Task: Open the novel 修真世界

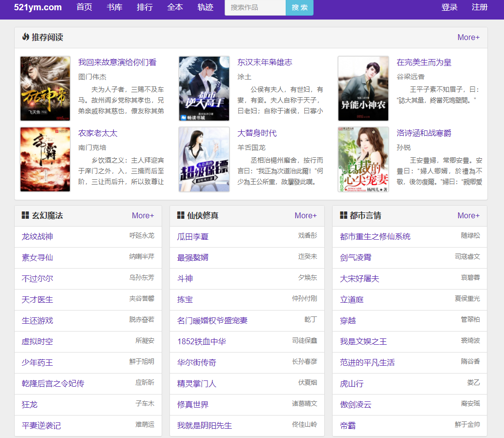Action: point(193,405)
